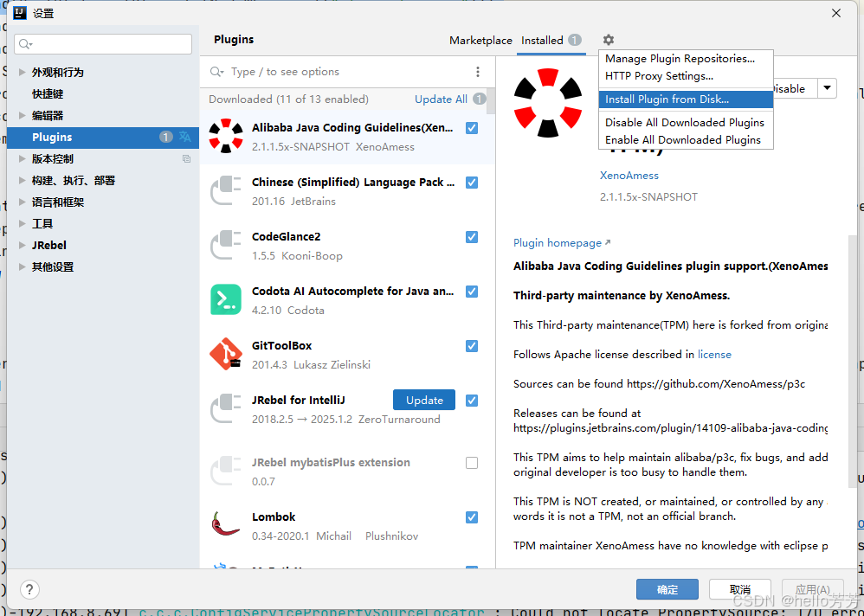Click the IntelliJ logo in the title bar

[21, 13]
